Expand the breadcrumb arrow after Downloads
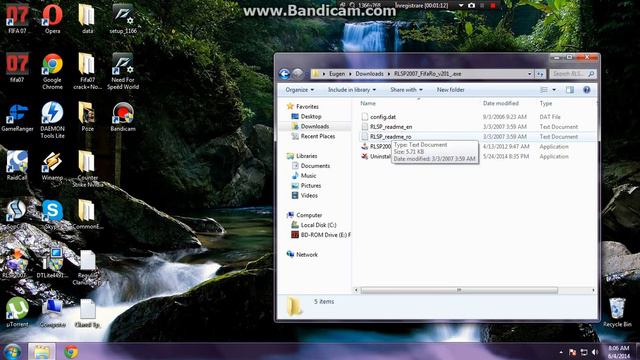 pos(389,74)
